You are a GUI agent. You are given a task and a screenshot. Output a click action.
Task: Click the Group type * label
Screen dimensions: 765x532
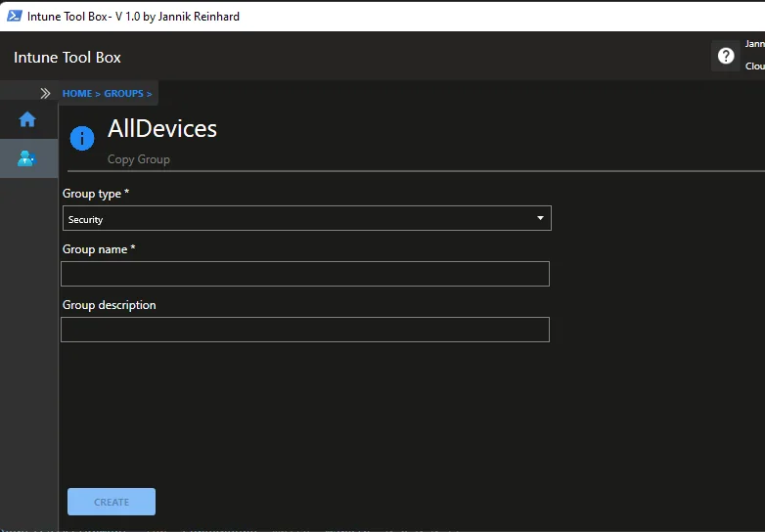pos(96,194)
